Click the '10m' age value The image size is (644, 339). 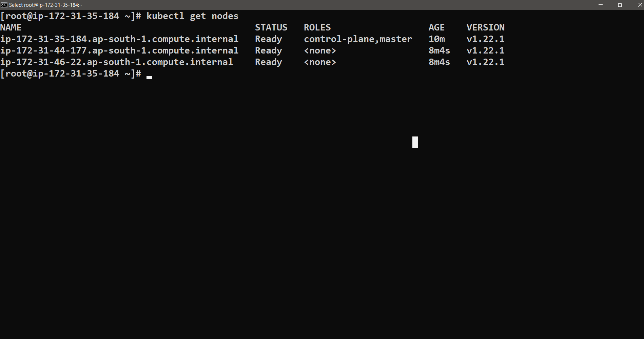click(437, 39)
